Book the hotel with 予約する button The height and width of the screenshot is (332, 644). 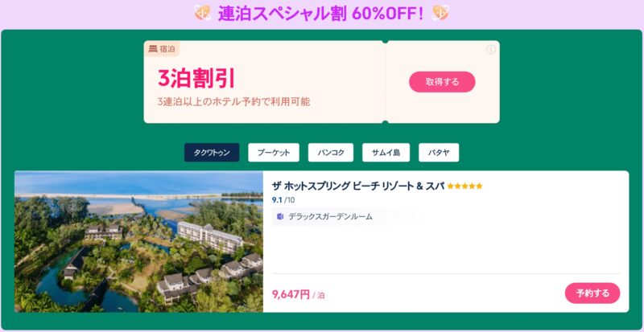tap(592, 293)
